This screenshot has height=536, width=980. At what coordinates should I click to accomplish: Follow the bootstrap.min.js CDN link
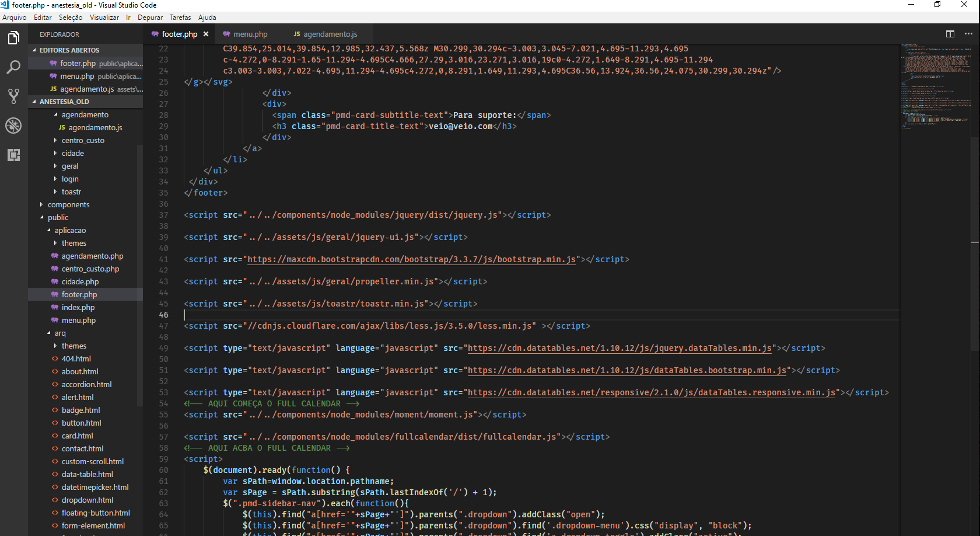(x=412, y=259)
